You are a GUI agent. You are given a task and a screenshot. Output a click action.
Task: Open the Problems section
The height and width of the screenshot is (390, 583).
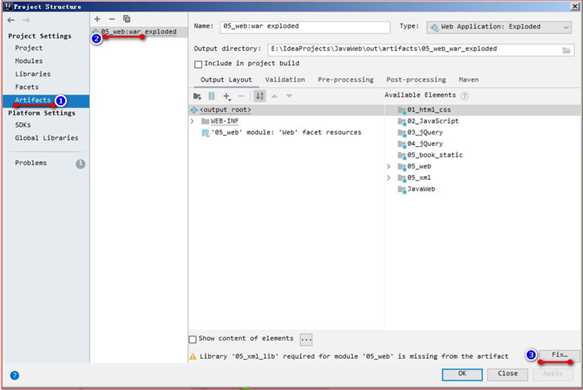31,163
